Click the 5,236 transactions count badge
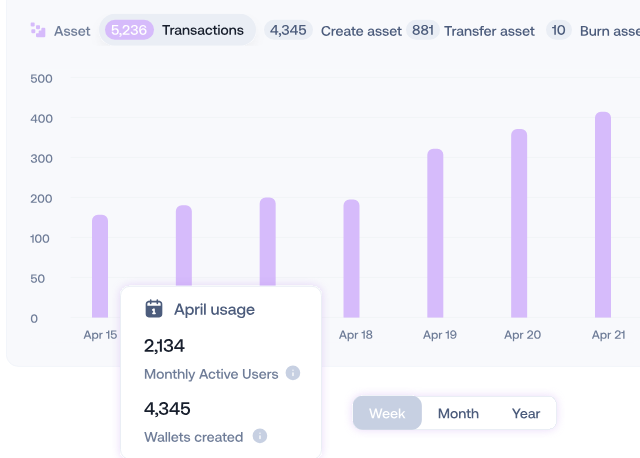640x458 pixels. point(128,30)
